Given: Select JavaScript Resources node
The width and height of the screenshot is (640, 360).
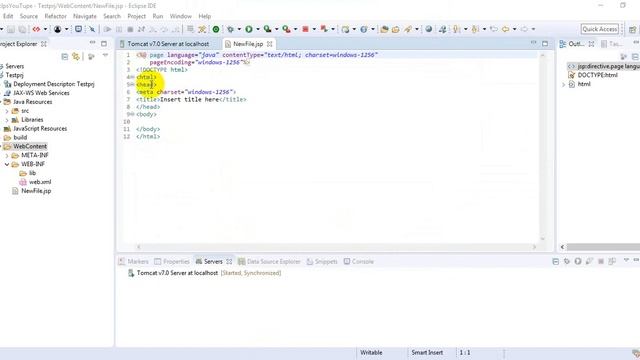Looking at the screenshot, I should point(36,129).
